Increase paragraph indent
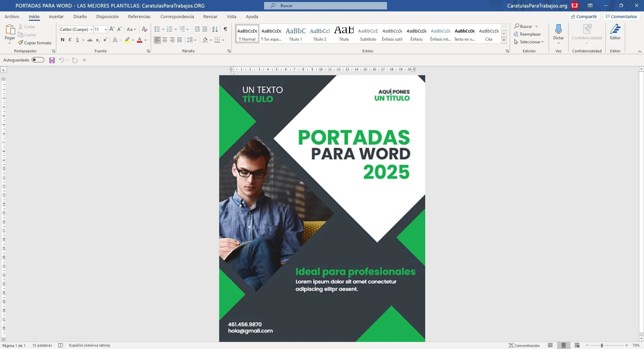Viewport: 644px width, 349px height. (x=205, y=29)
